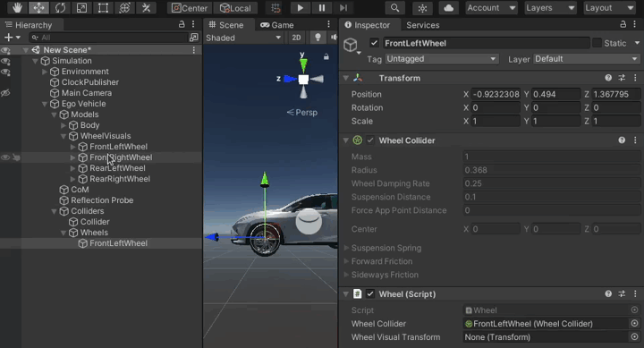
Task: Expand the Body node
Action: click(64, 125)
